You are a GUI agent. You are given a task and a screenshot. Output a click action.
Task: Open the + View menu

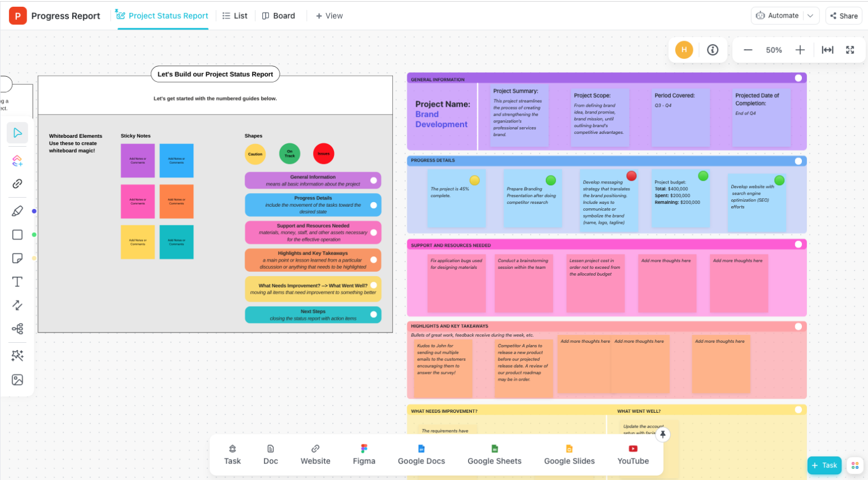point(329,16)
